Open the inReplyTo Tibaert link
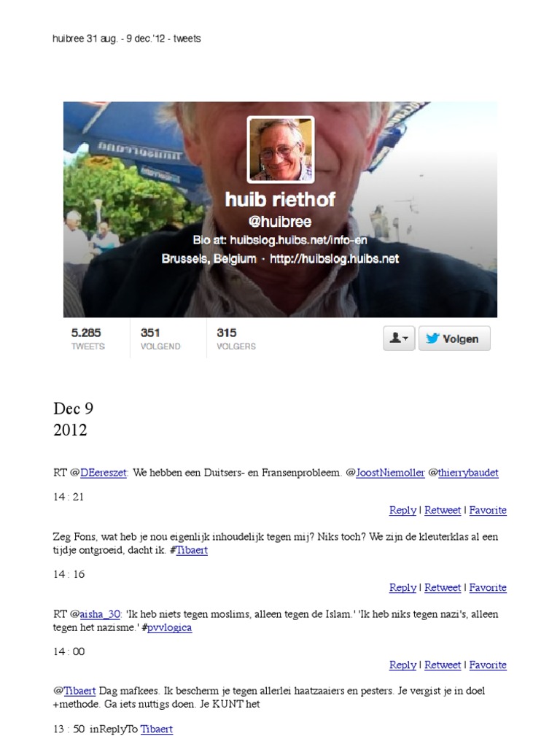 coord(156,729)
